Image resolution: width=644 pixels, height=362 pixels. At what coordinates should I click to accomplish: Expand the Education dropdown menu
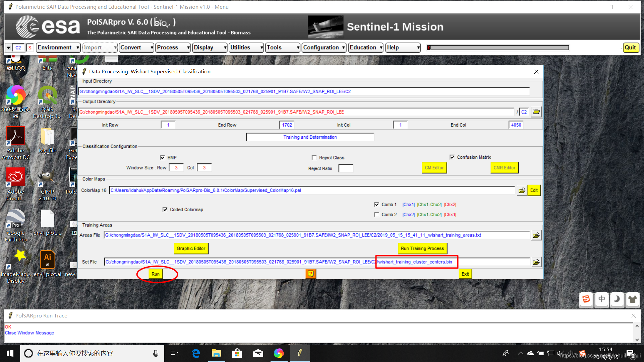tap(366, 48)
